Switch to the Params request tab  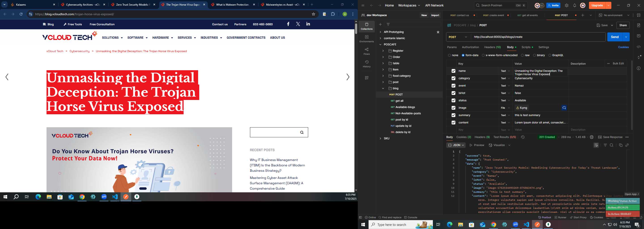point(452,47)
